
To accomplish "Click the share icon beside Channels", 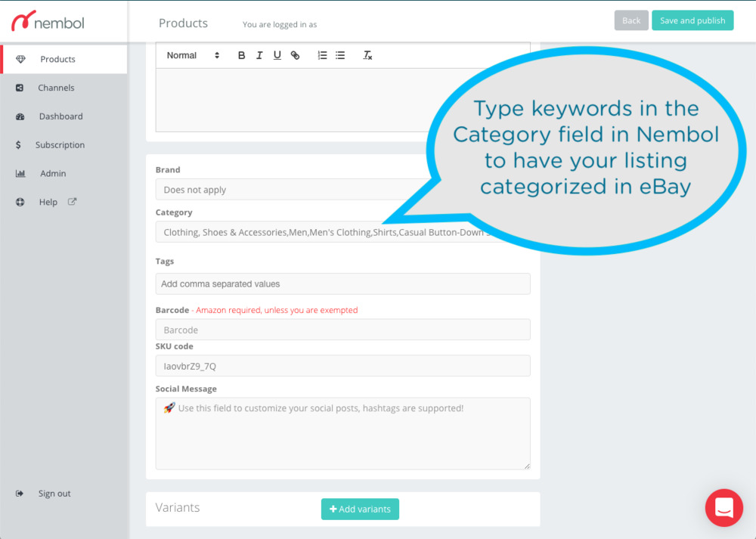I will tap(20, 88).
